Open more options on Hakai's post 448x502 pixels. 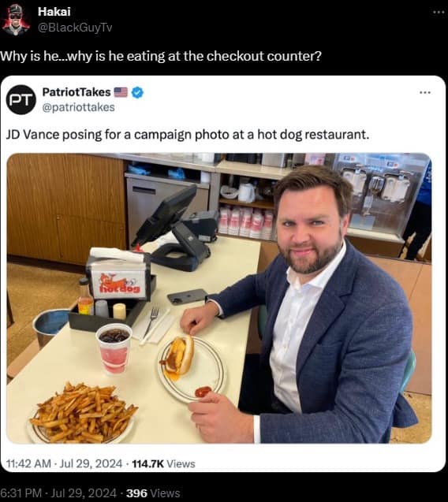[439, 12]
